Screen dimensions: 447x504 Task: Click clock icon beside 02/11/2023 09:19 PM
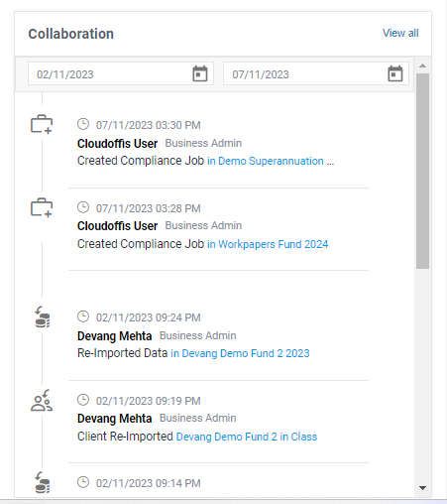tap(83, 400)
